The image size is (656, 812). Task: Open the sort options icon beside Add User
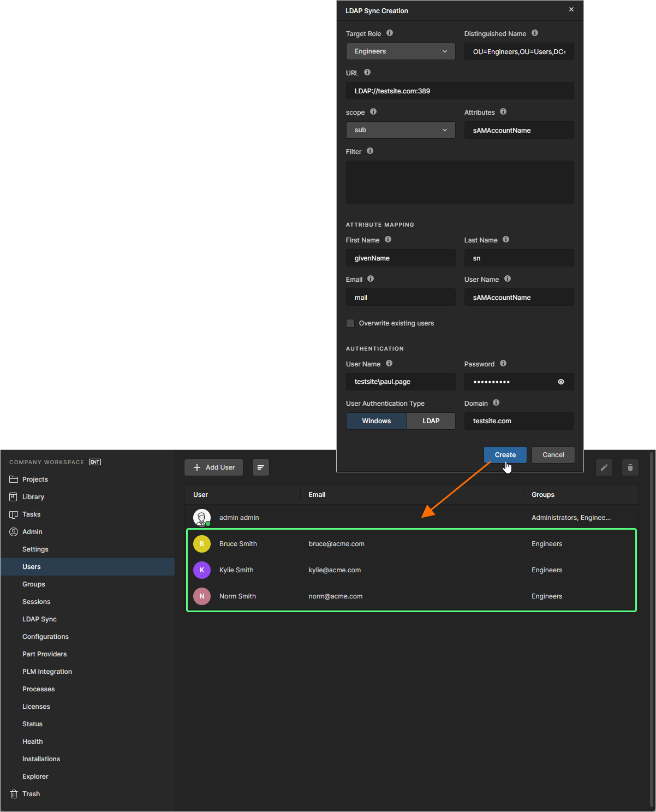pyautogui.click(x=260, y=467)
